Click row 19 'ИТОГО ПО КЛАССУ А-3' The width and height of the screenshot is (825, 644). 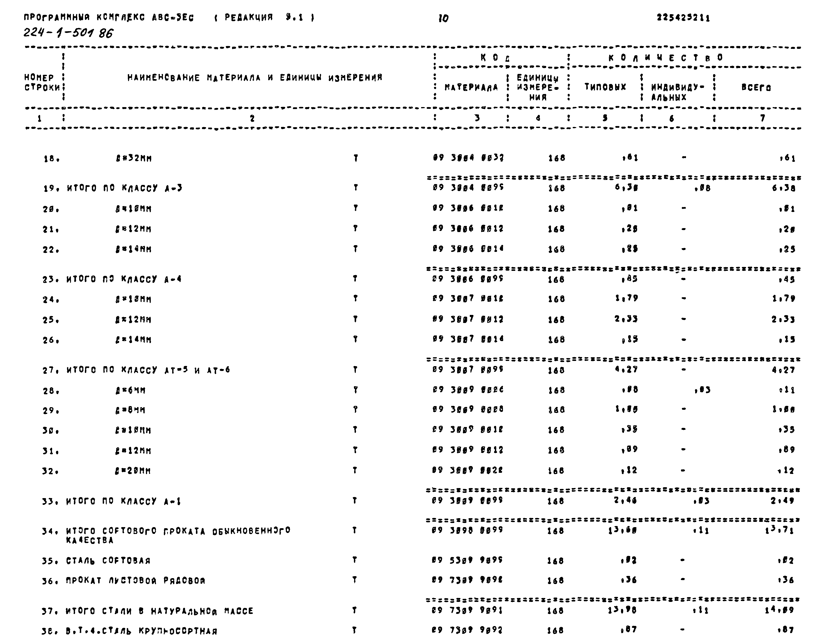coord(124,188)
